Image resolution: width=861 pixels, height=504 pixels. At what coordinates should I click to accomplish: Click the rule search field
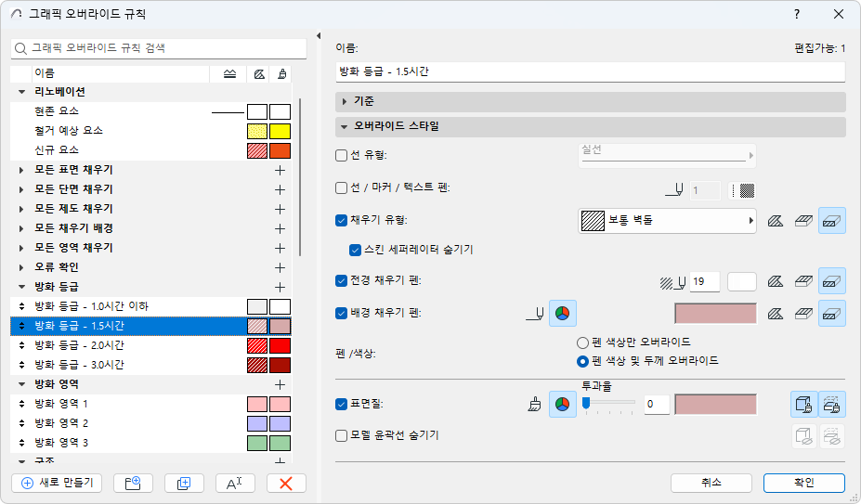coord(159,48)
